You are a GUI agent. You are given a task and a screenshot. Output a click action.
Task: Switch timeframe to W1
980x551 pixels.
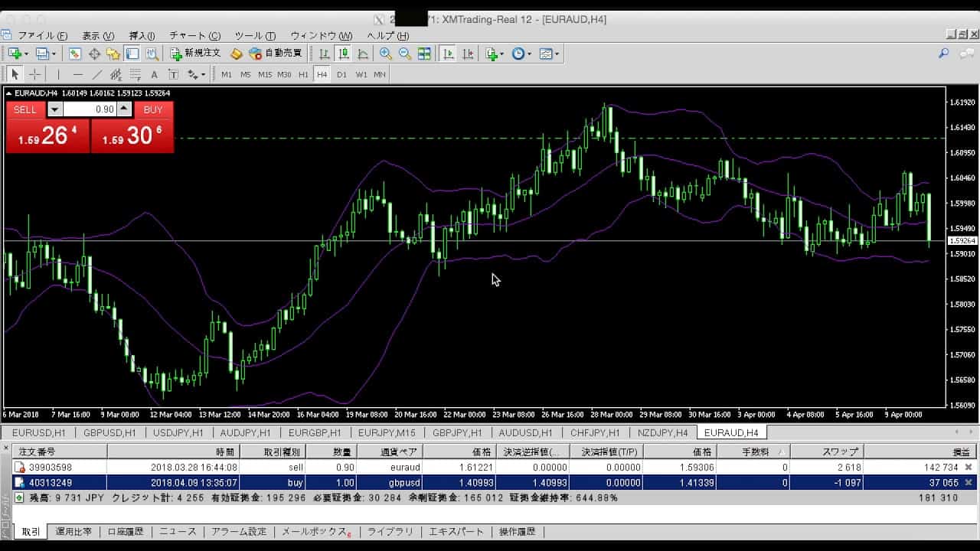[x=361, y=74]
